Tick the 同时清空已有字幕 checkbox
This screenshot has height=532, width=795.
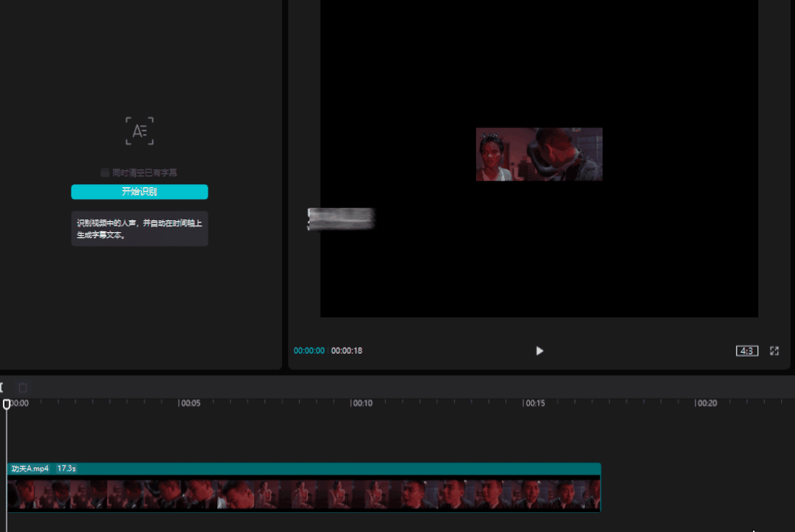(x=105, y=173)
